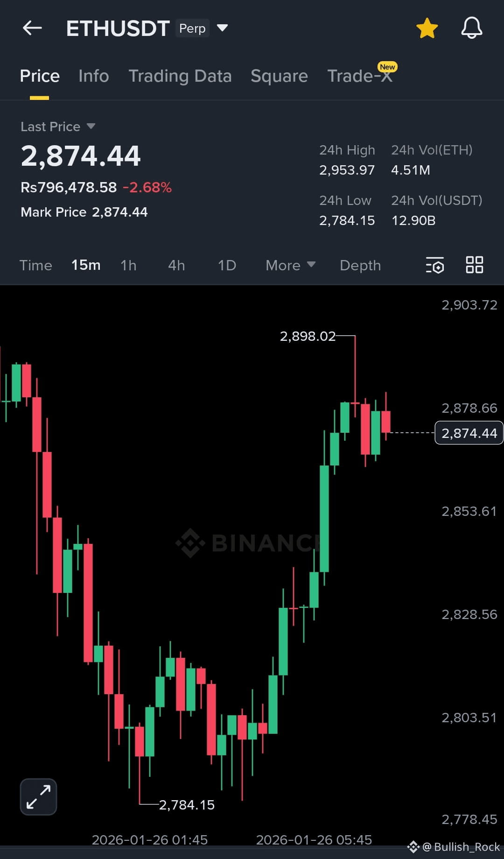Screen dimensions: 504x859
Task: Tap the 2,874.44 current price label
Action: (x=469, y=433)
